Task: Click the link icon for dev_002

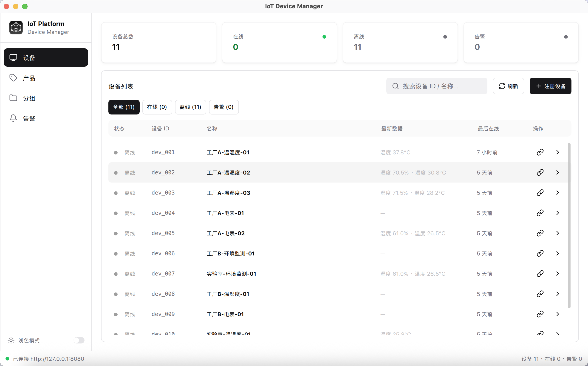Action: tap(540, 172)
